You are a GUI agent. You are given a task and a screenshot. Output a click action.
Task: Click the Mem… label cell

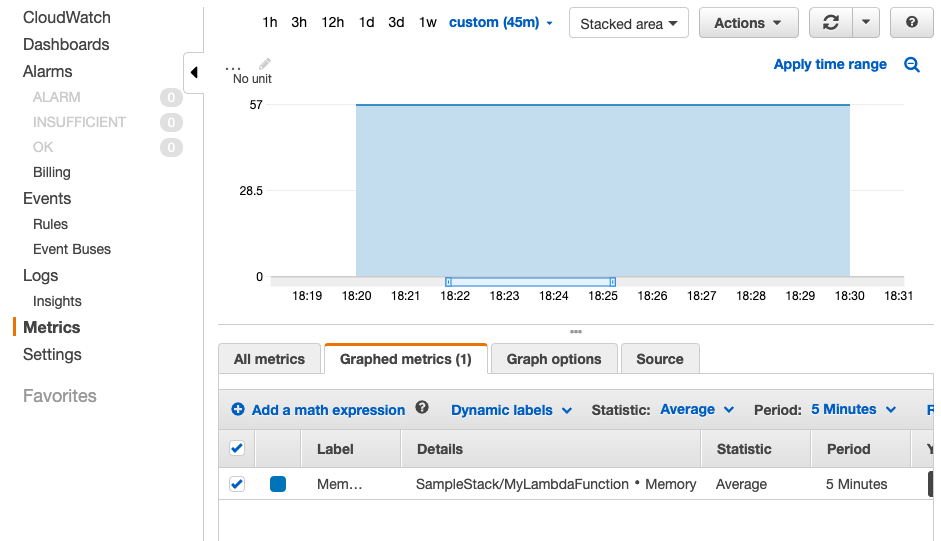[x=340, y=484]
